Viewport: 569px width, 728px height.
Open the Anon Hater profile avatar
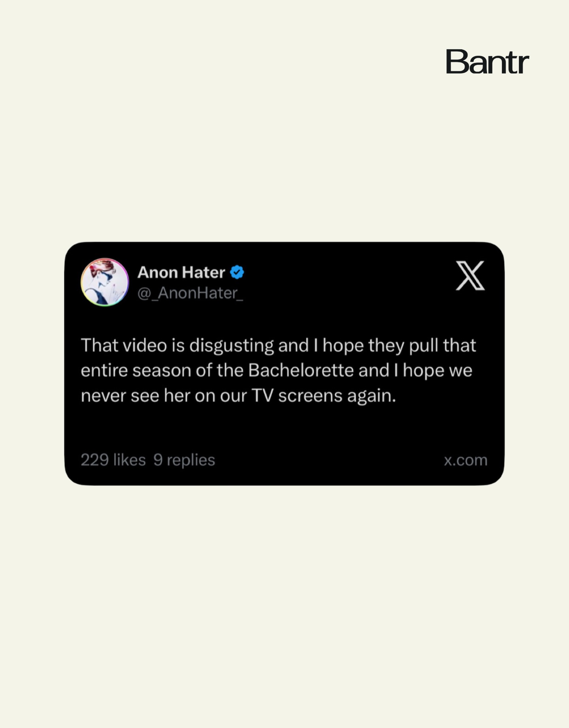tap(105, 282)
